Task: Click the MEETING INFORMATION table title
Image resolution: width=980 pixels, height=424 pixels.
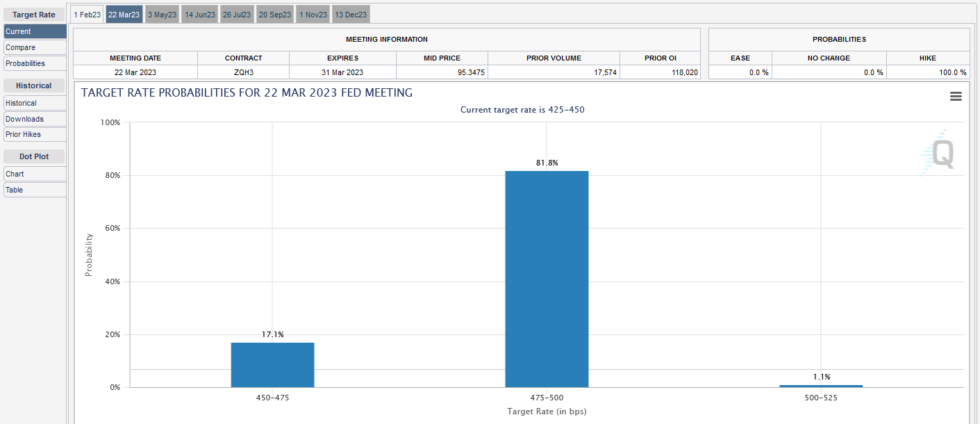Action: 387,40
